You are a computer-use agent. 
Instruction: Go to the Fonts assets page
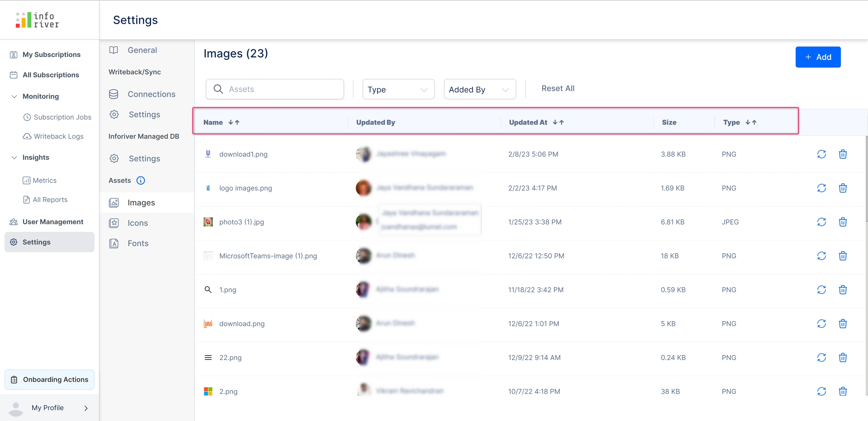[x=138, y=243]
